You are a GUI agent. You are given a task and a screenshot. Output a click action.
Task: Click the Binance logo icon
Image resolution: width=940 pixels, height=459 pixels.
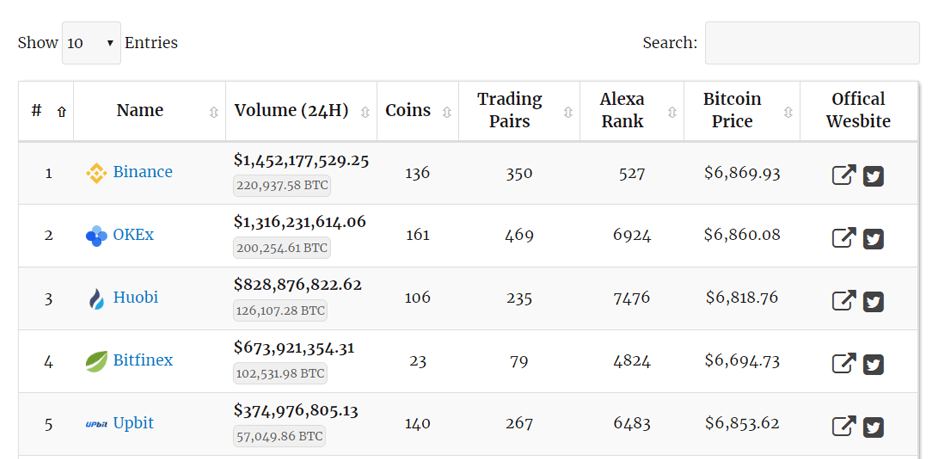97,173
